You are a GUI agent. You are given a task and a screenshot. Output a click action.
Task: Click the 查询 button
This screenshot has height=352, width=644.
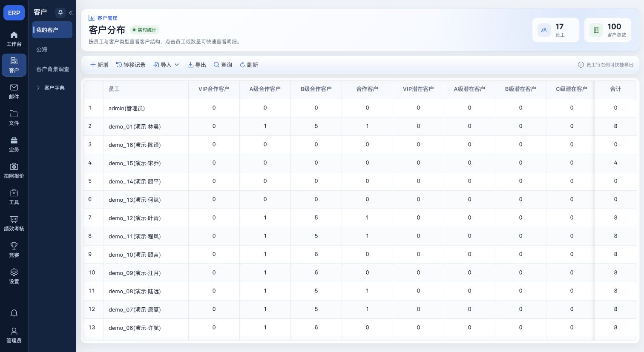[223, 65]
